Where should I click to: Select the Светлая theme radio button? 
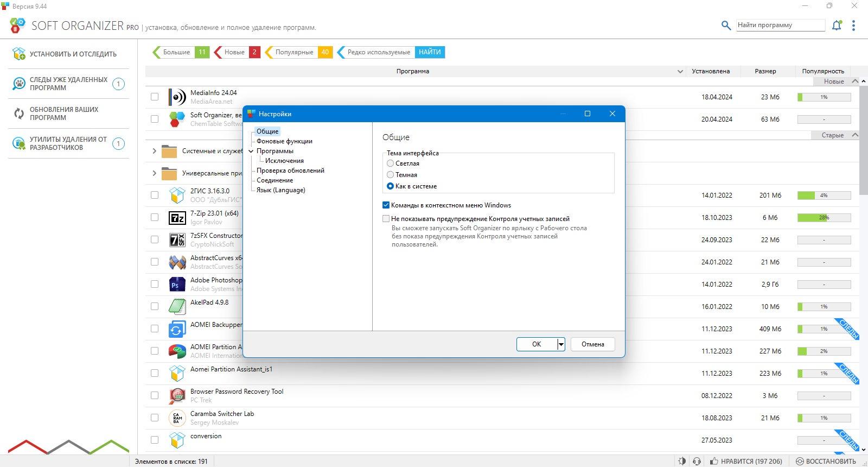390,163
